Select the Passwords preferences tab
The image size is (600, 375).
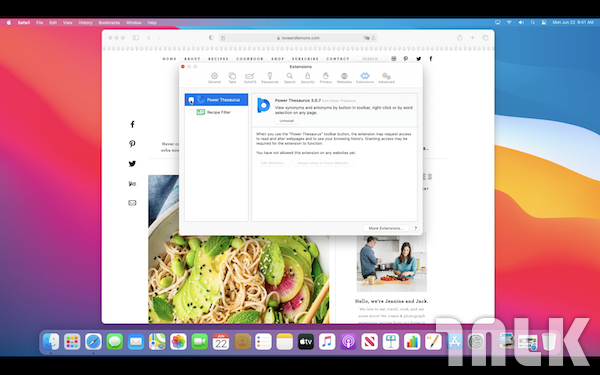pyautogui.click(x=270, y=78)
